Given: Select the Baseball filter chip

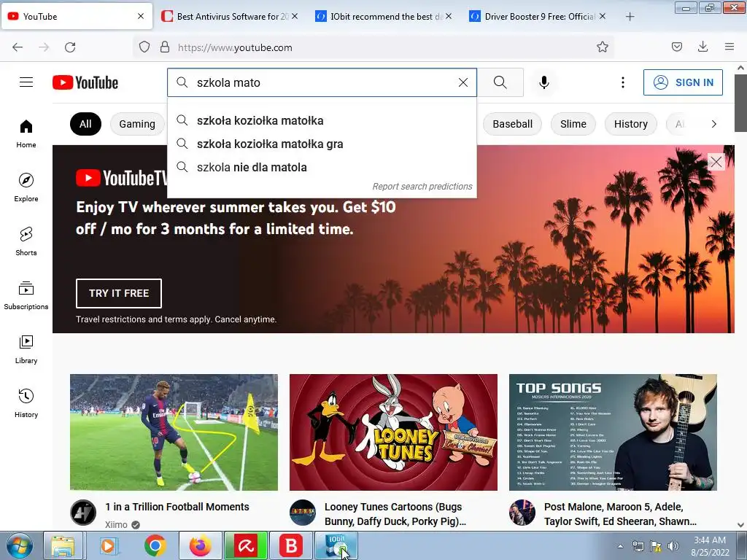Looking at the screenshot, I should [513, 124].
